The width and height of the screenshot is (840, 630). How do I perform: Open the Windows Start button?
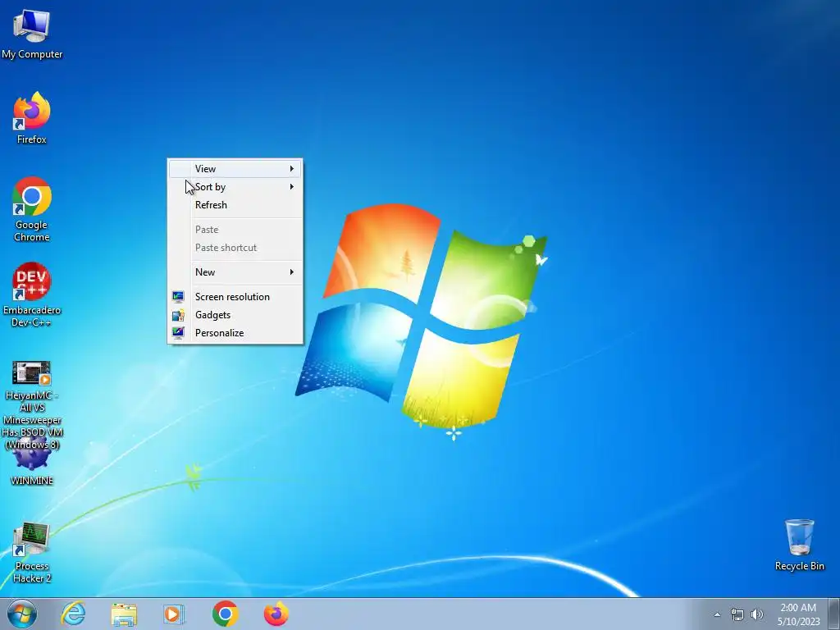(22, 614)
